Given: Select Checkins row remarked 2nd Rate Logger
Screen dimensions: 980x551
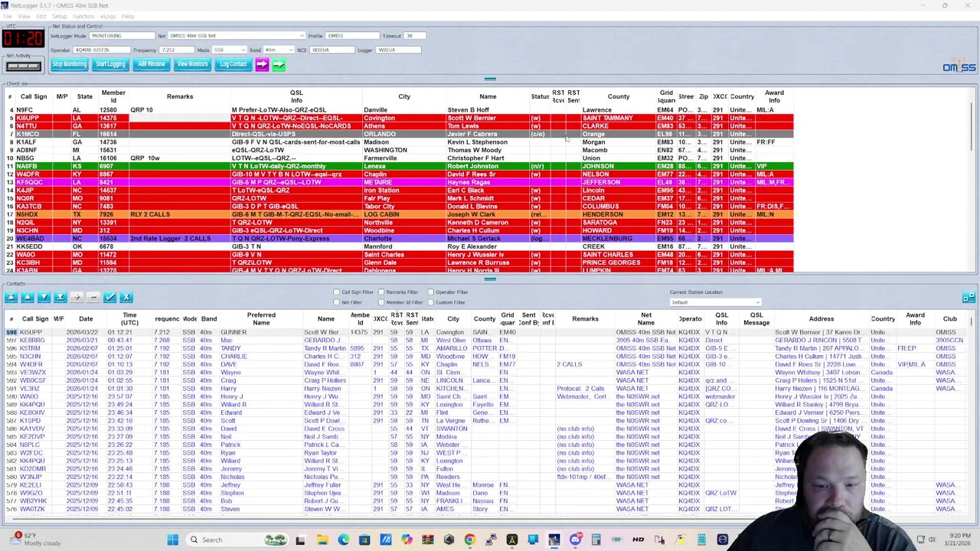Looking at the screenshot, I should coord(398,239).
